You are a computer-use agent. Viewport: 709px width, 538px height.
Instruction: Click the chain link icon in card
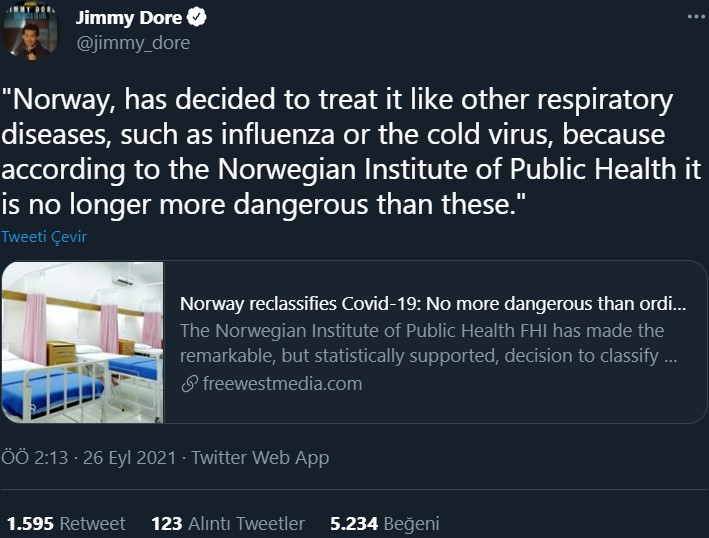click(x=188, y=383)
